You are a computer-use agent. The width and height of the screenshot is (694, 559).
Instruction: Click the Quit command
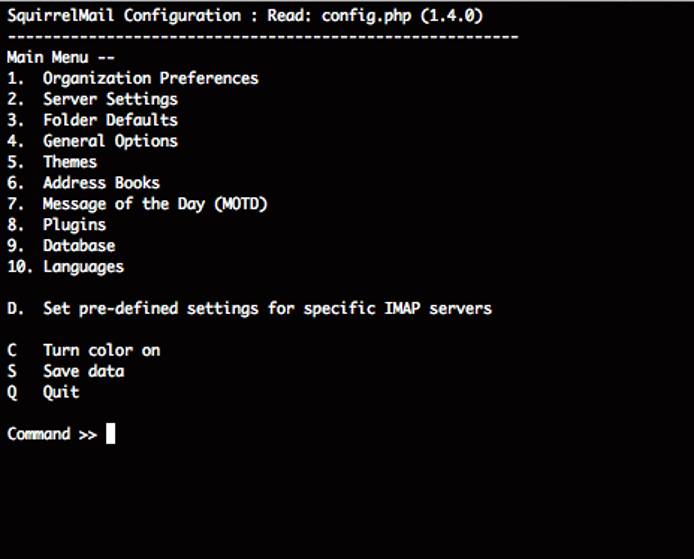pos(61,392)
